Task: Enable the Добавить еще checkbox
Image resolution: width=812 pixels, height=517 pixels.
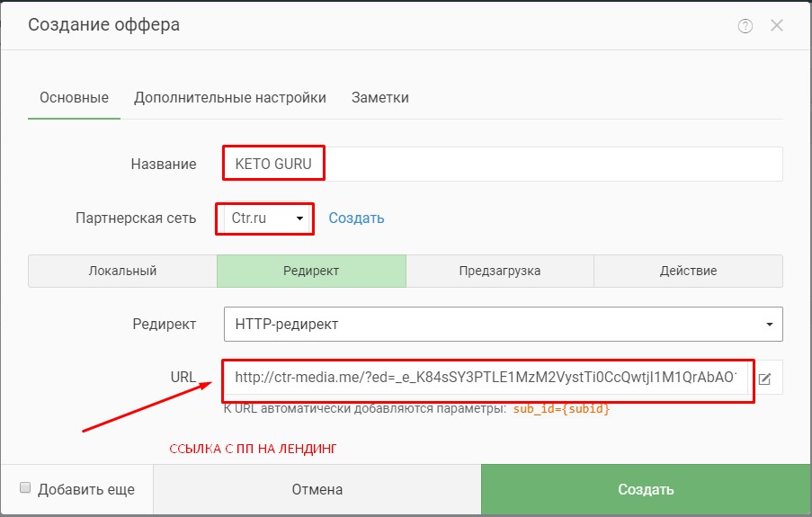Action: [25, 487]
